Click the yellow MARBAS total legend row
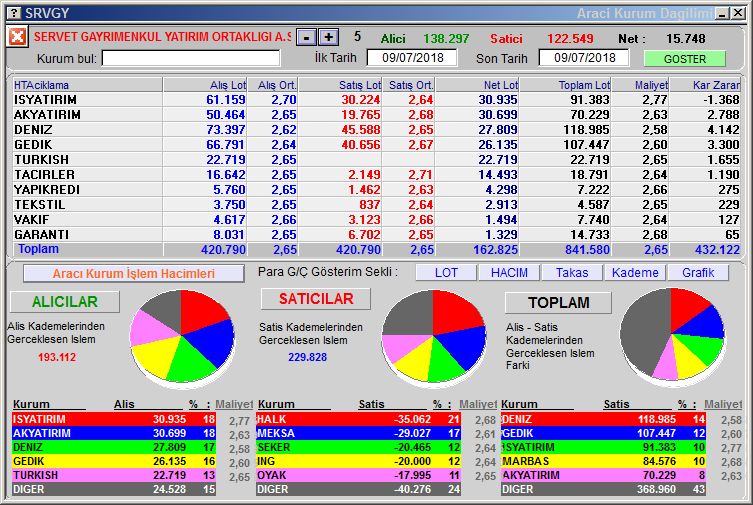This screenshot has height=505, width=753. [603, 461]
